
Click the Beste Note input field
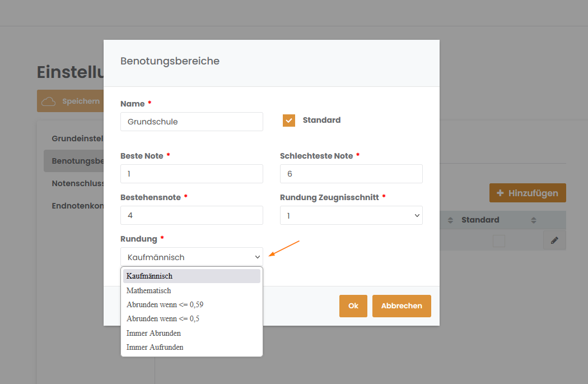pos(192,174)
